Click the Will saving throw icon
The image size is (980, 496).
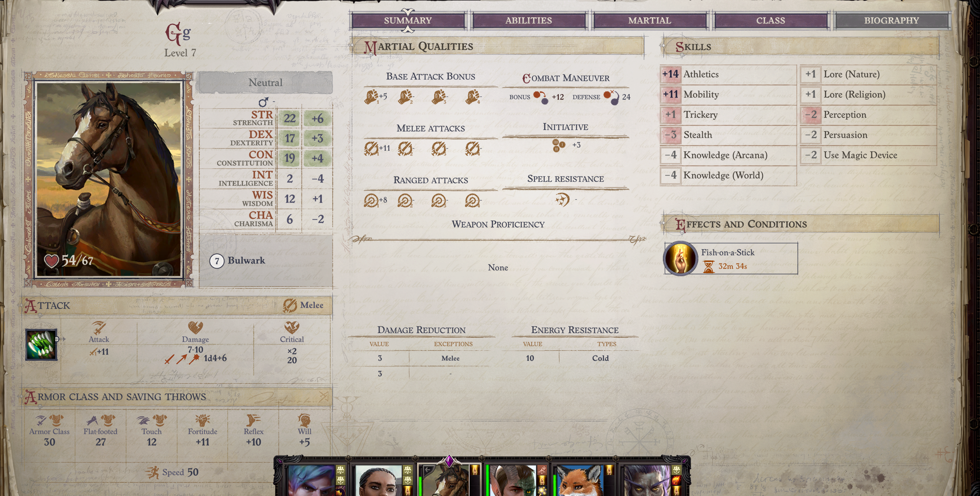pos(304,420)
